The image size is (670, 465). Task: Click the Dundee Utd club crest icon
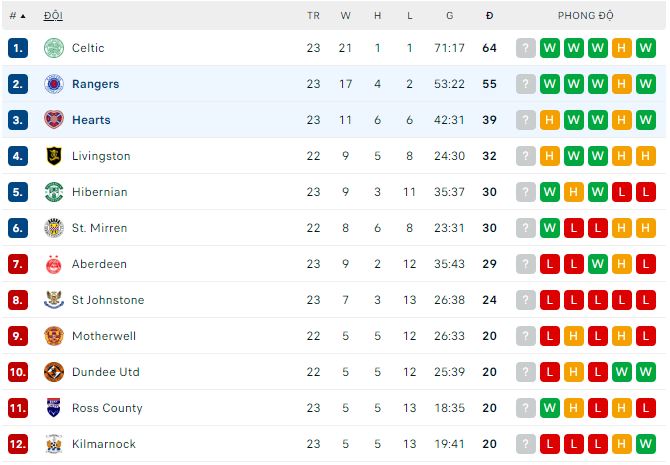point(54,372)
